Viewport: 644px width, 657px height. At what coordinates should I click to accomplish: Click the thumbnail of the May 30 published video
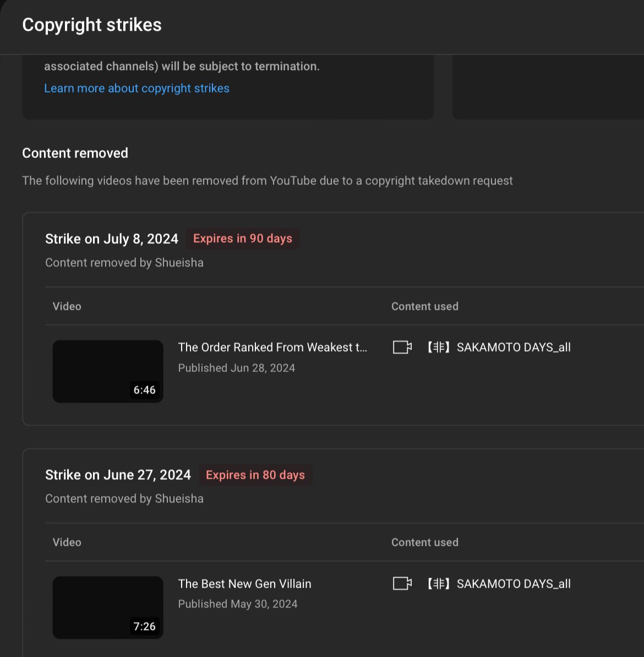(107, 607)
